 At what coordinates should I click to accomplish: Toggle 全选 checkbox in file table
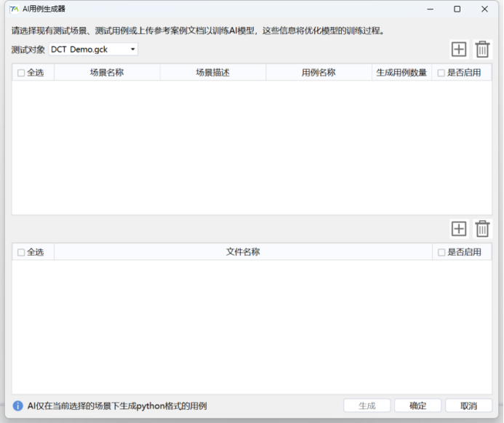coord(21,252)
